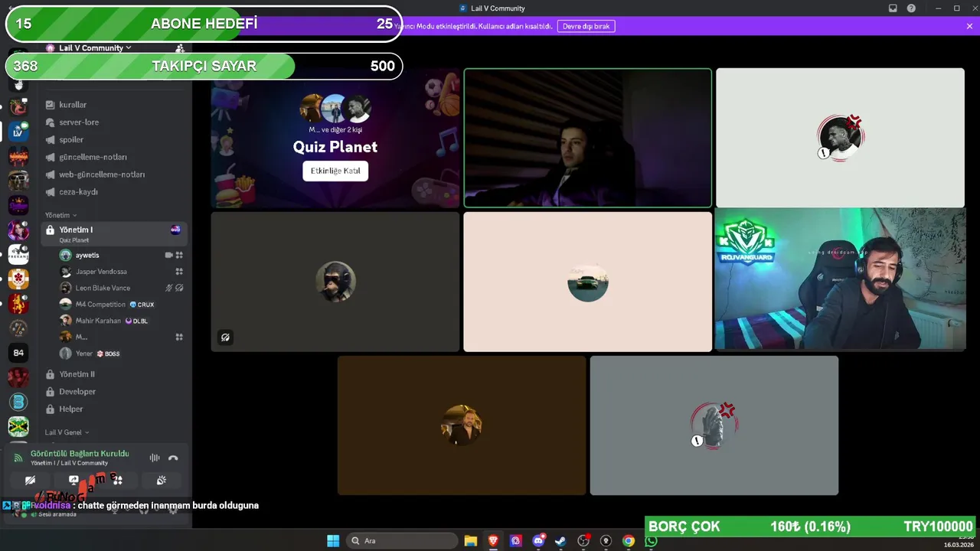This screenshot has width=980, height=551.
Task: Focus the bearded man avatar brown tile
Action: pos(462,425)
